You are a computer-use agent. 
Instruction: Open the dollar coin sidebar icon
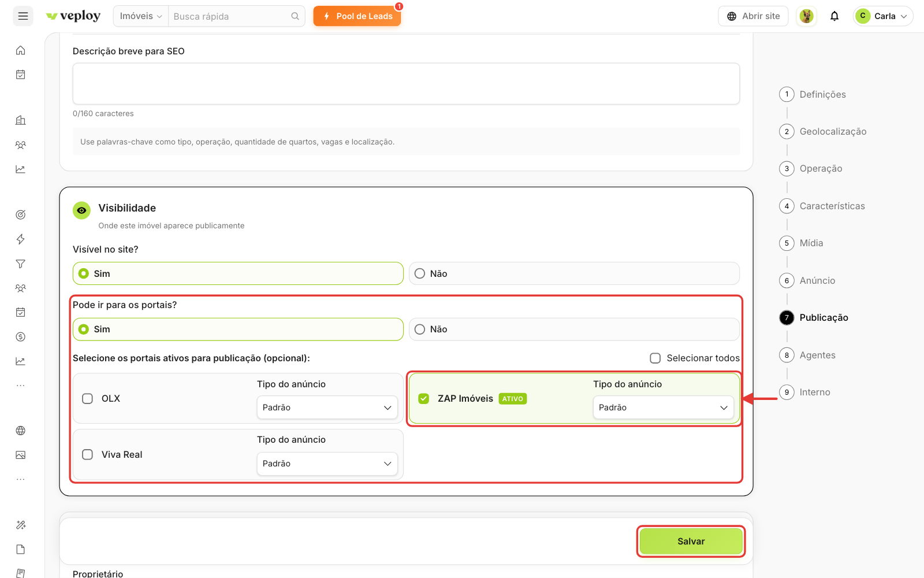point(21,337)
